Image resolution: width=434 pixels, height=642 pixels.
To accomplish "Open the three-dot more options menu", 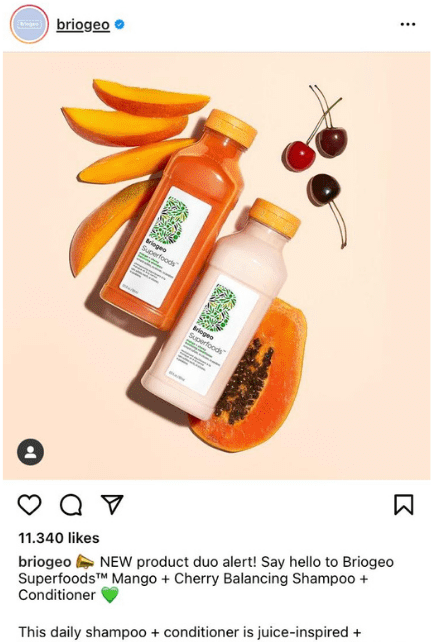I will pyautogui.click(x=408, y=25).
